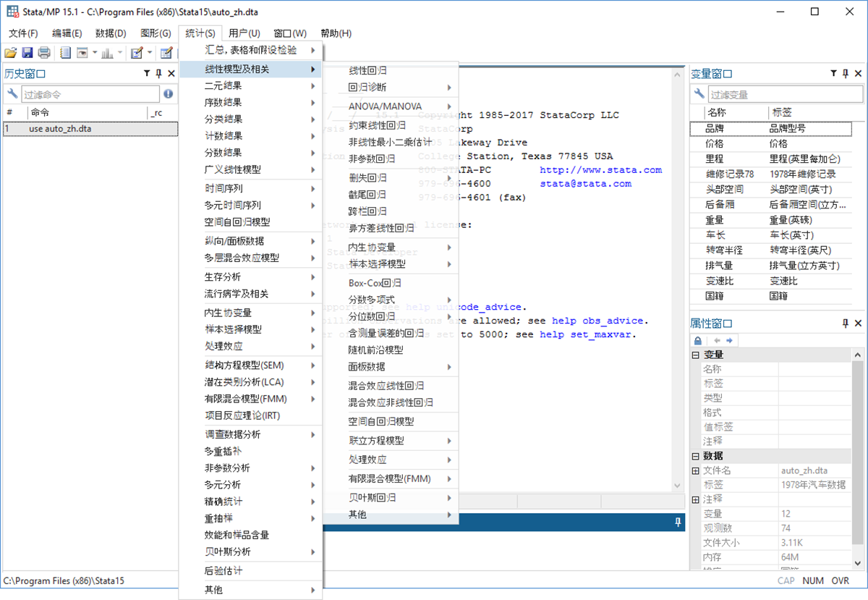
Task: Collapse the 变量 section in properties
Action: coord(696,355)
